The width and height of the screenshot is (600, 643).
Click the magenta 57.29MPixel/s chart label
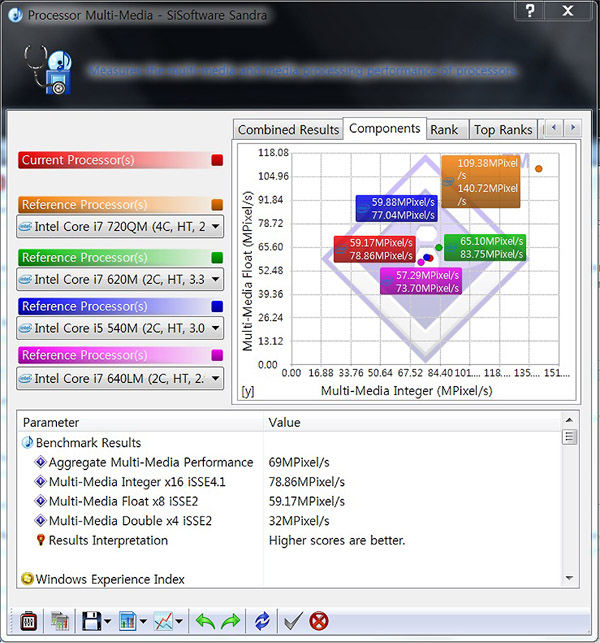(x=421, y=281)
